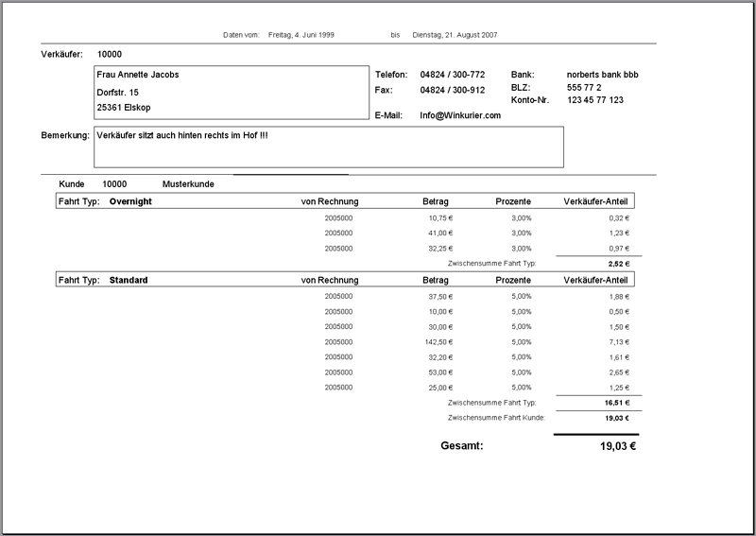
Task: Select the city line 25361 Elskop
Action: (124, 108)
